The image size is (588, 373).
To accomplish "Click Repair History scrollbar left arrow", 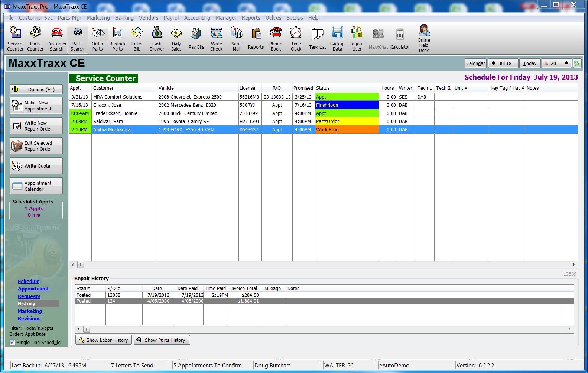I will point(78,329).
